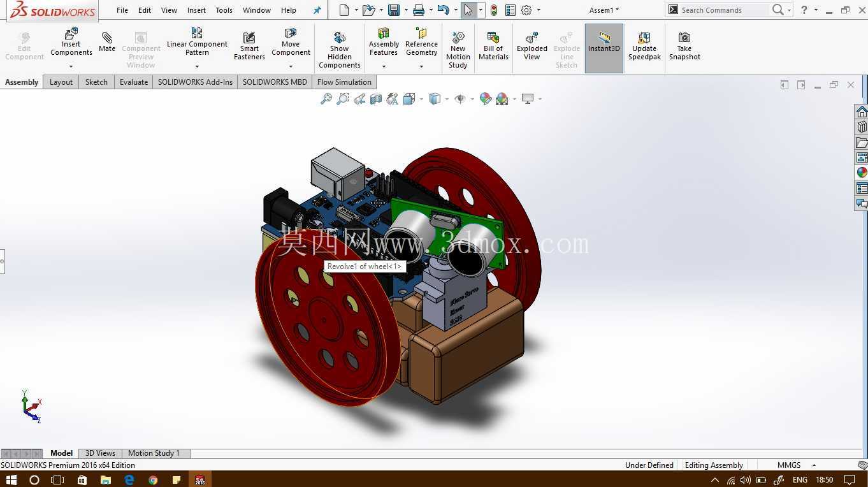This screenshot has height=487, width=868.
Task: Open File Properties icon in title bar
Action: tap(510, 10)
